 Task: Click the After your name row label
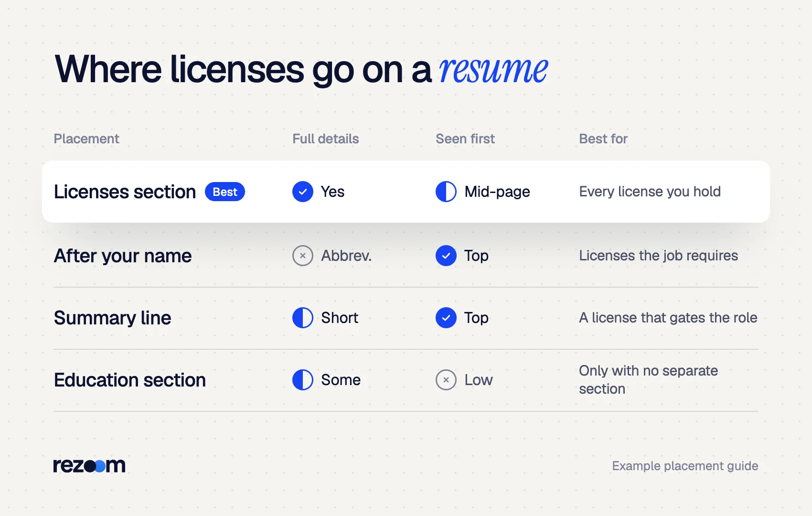click(x=123, y=256)
